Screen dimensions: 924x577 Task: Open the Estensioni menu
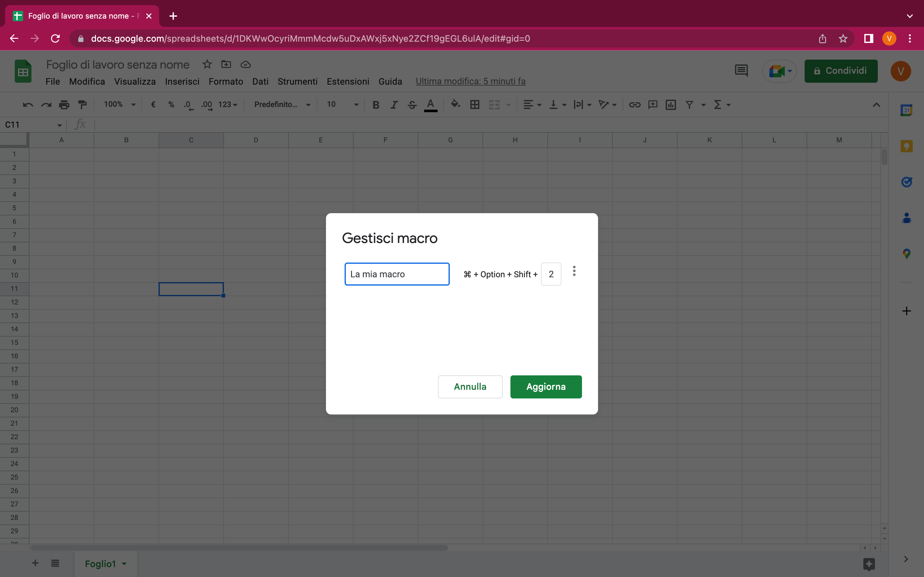coord(348,82)
